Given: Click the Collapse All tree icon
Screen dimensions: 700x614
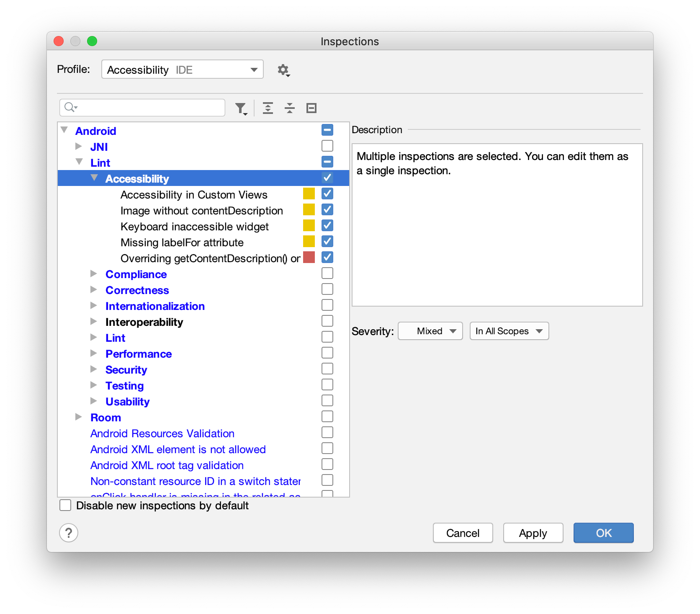Looking at the screenshot, I should (290, 108).
